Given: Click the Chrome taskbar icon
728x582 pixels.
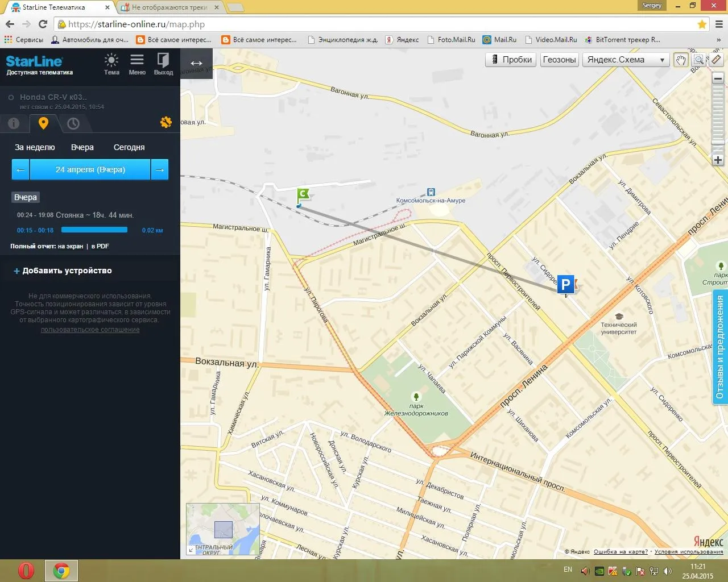Looking at the screenshot, I should [61, 570].
